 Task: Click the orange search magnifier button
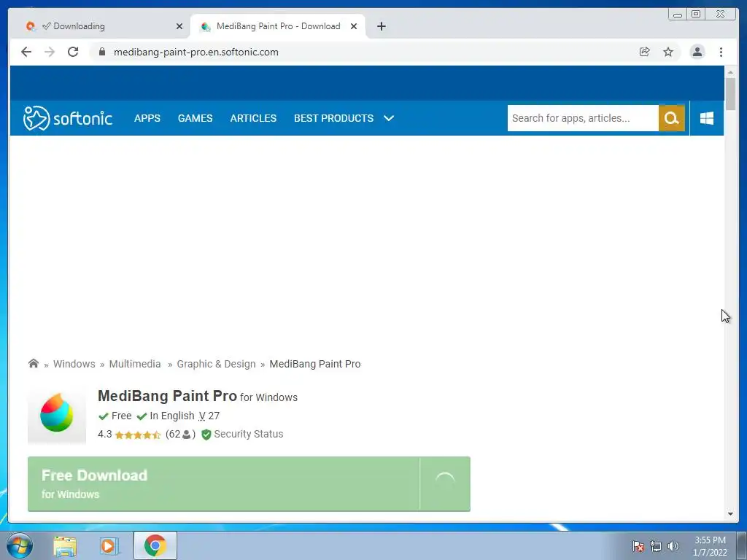coord(672,118)
